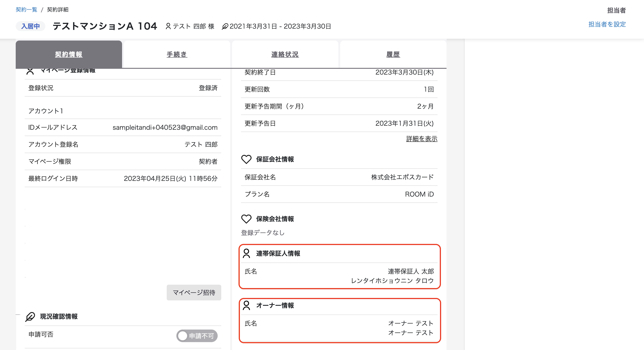The image size is (644, 350).
Task: Click the kana name レンタイホショウニン タロウ
Action: pos(392,281)
